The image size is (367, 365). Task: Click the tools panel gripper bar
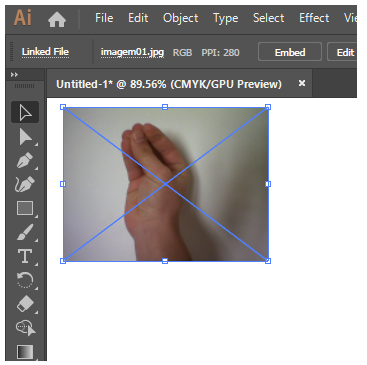point(24,86)
